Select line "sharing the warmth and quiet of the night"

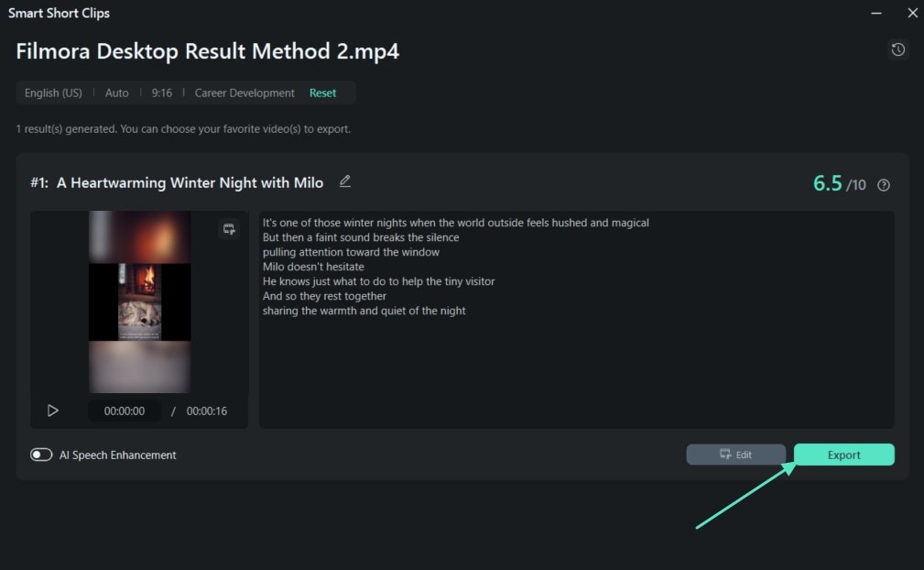(x=364, y=311)
